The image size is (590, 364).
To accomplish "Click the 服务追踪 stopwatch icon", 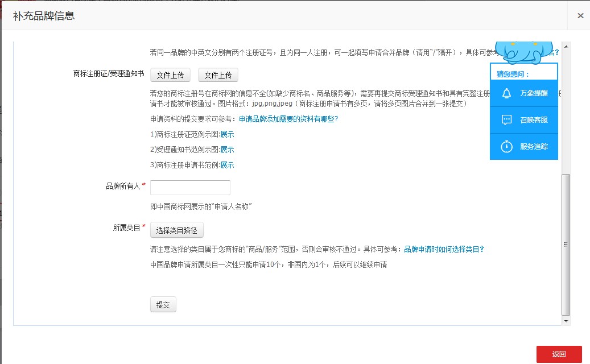I will click(506, 147).
